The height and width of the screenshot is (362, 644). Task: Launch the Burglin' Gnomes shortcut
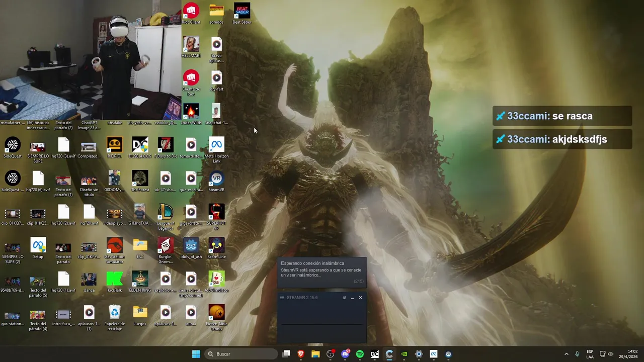tap(166, 250)
